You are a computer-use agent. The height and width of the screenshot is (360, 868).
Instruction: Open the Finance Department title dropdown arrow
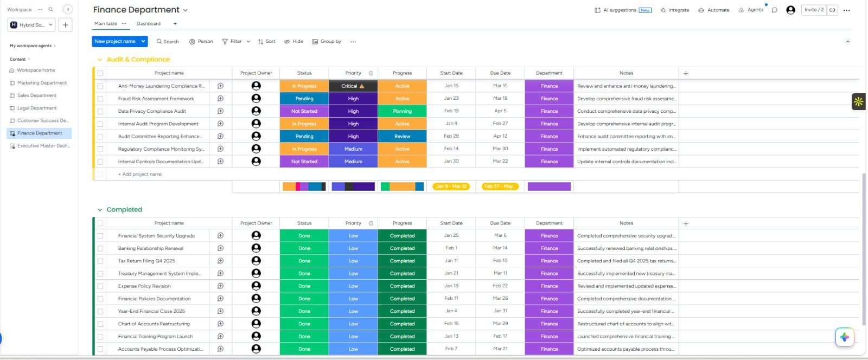pyautogui.click(x=186, y=10)
